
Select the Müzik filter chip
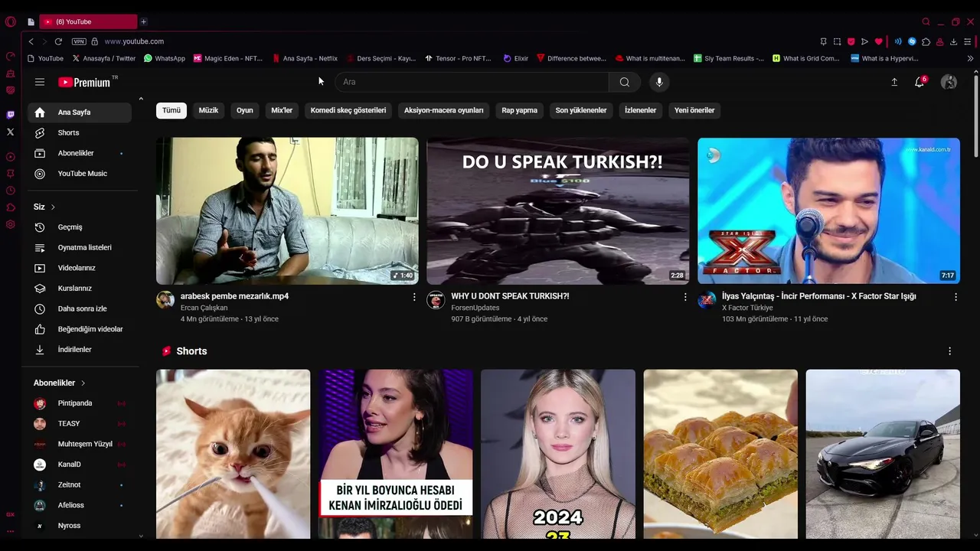208,110
